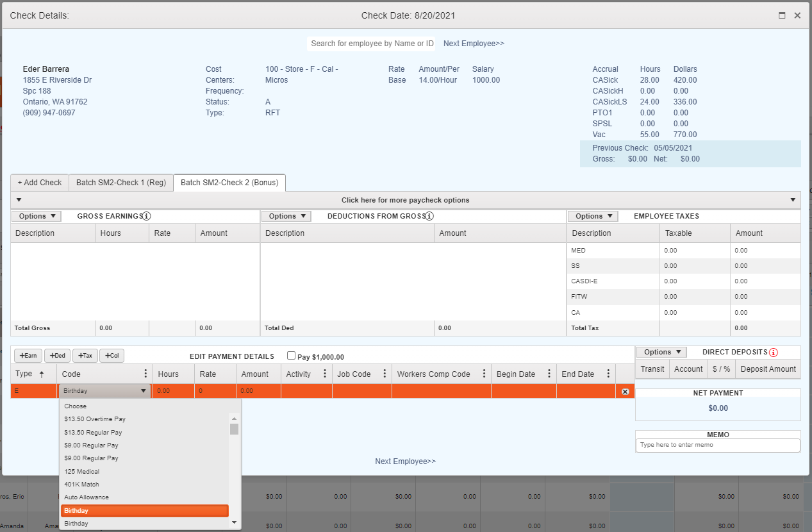Sort by the Type column header
Viewport: 812px width, 532px height.
coord(33,374)
